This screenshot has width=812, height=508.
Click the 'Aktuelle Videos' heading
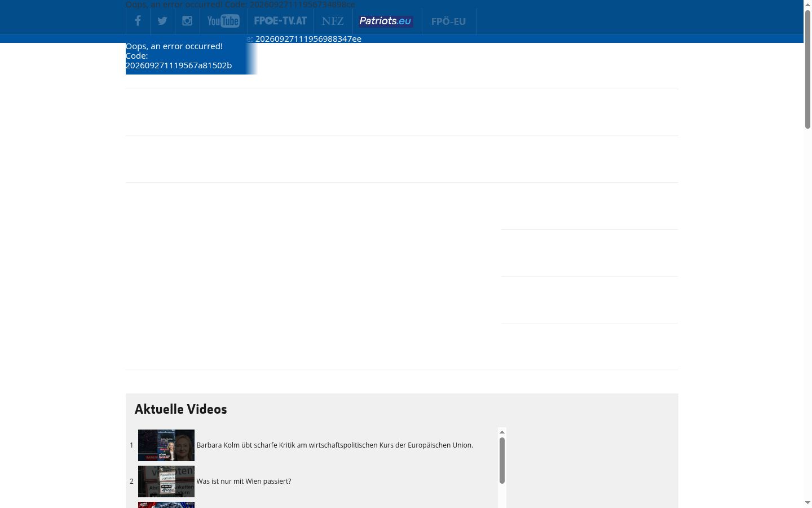181,409
